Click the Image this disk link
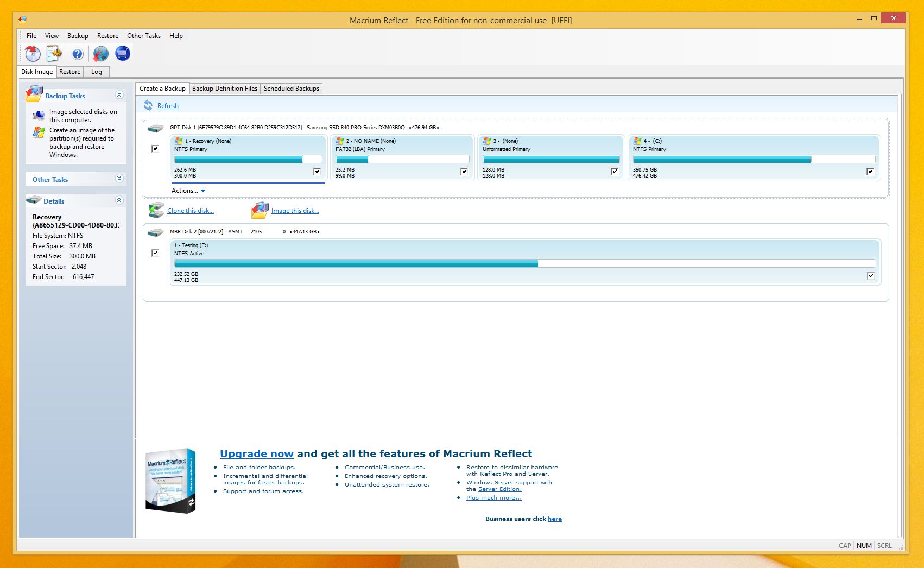 pyautogui.click(x=295, y=211)
